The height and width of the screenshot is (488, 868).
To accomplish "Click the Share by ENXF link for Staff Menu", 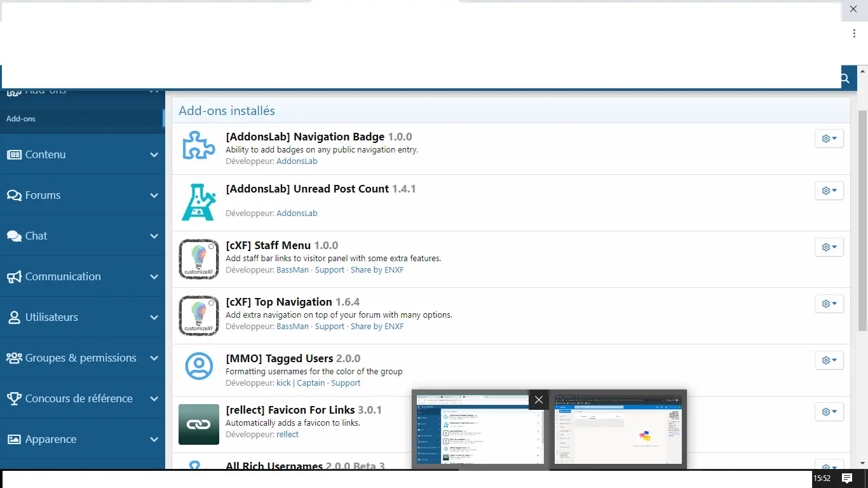I will 377,270.
